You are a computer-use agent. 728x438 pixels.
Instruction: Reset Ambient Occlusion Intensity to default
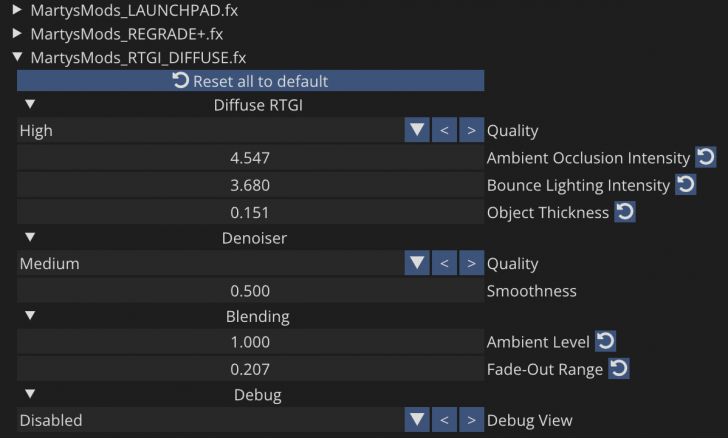(705, 157)
